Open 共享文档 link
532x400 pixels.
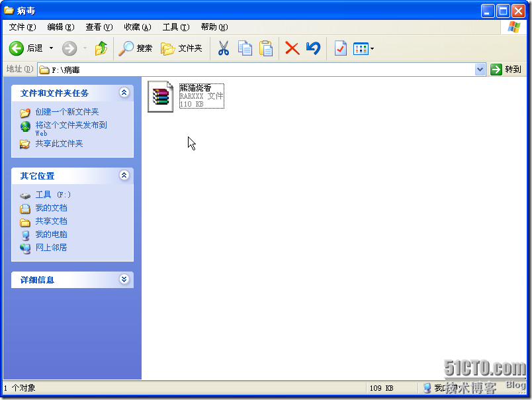click(51, 221)
